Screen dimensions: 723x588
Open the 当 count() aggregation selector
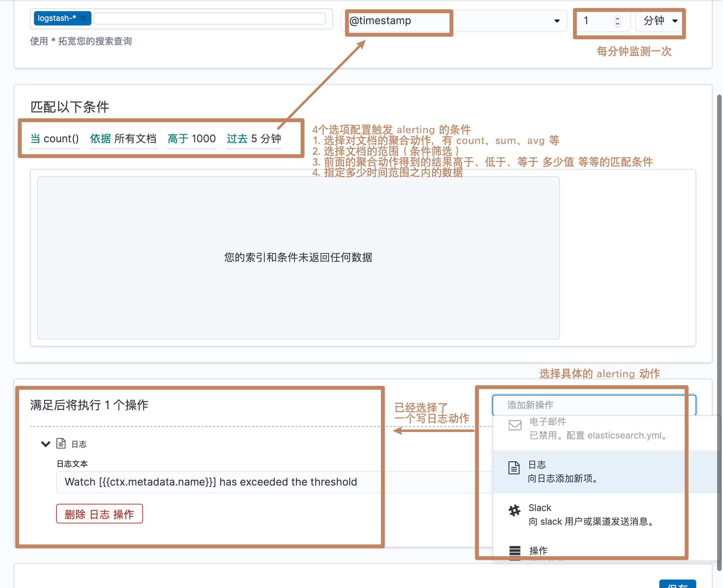[55, 139]
